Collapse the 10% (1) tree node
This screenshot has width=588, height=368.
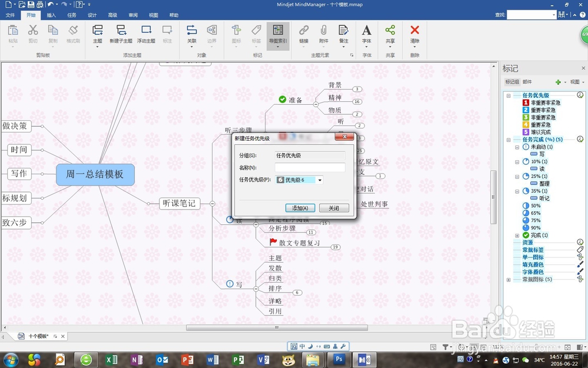click(x=517, y=162)
